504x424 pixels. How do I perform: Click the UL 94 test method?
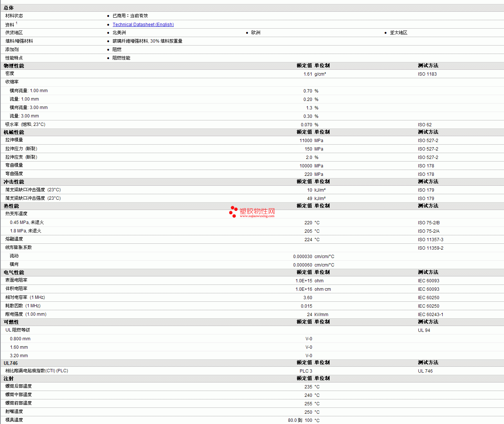click(424, 330)
